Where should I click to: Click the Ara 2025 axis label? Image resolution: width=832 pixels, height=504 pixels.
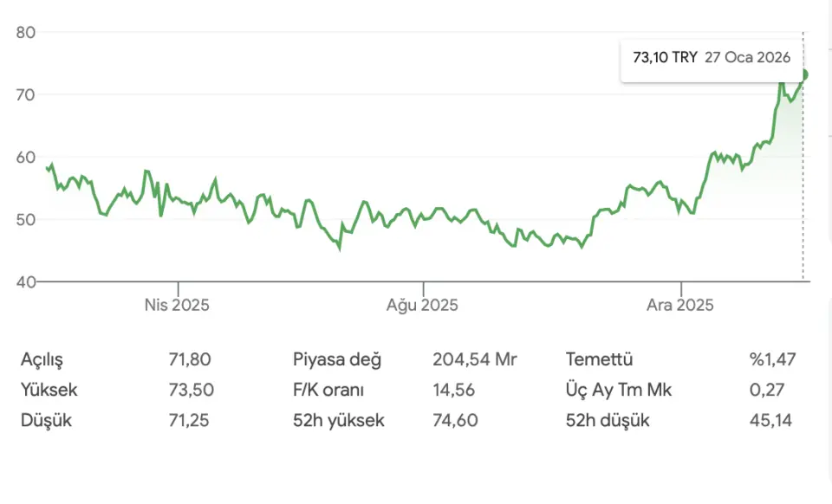[682, 305]
